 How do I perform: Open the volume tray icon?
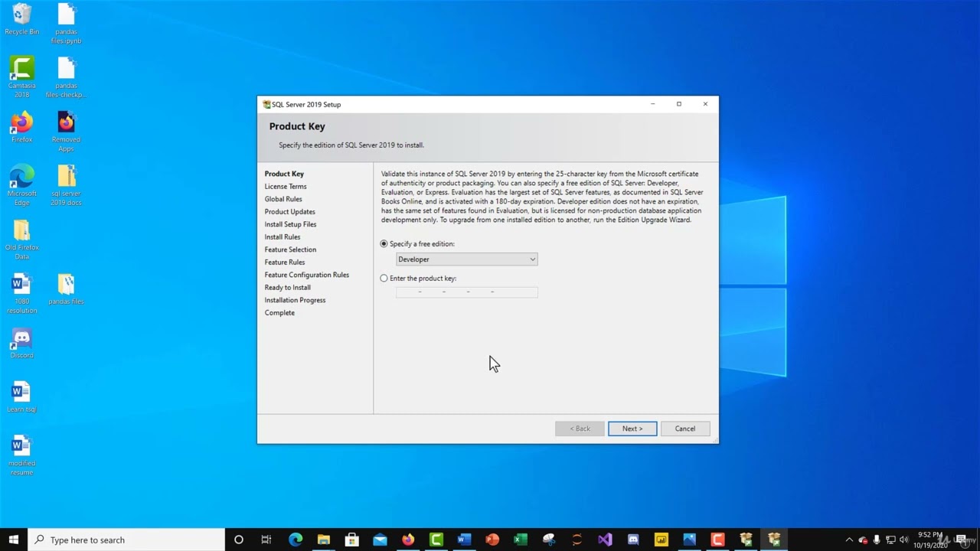coord(904,540)
